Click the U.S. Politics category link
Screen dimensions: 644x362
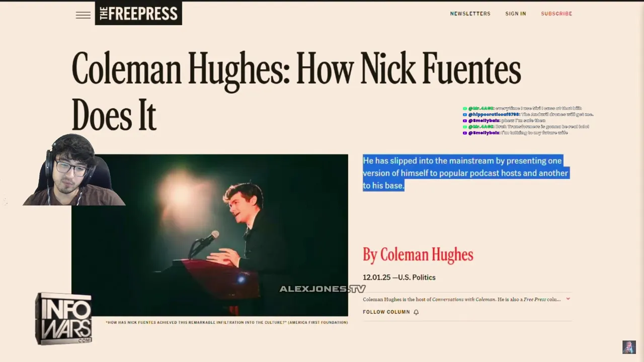point(417,277)
